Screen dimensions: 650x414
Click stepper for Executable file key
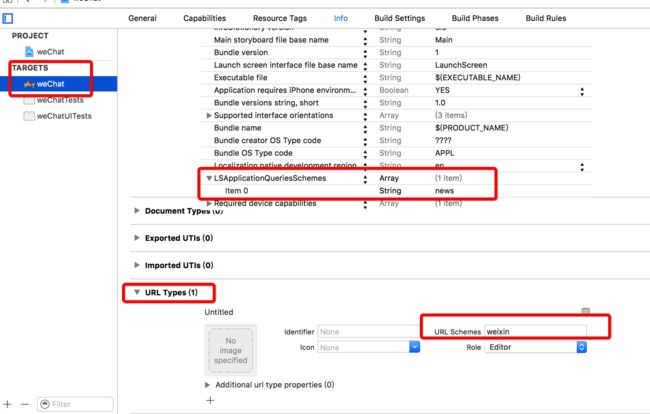[365, 79]
